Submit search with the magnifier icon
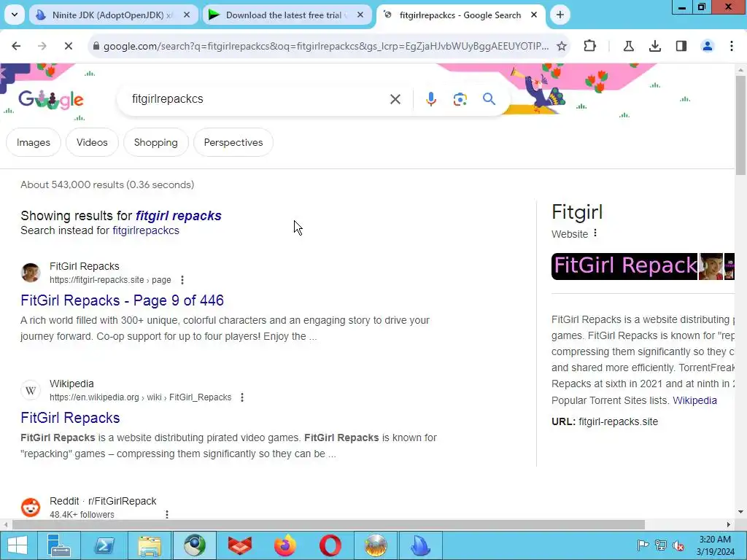This screenshot has width=747, height=560. coord(489,99)
